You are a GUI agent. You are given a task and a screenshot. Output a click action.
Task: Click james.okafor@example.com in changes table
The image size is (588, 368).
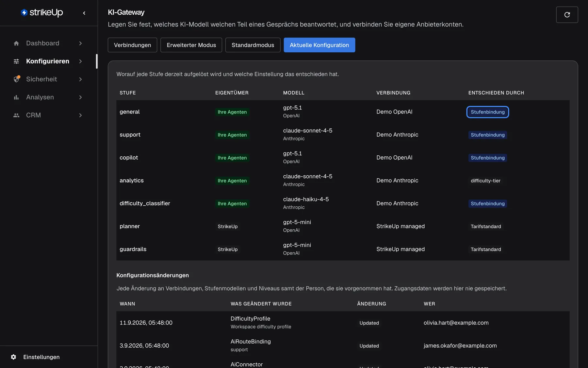pyautogui.click(x=460, y=345)
